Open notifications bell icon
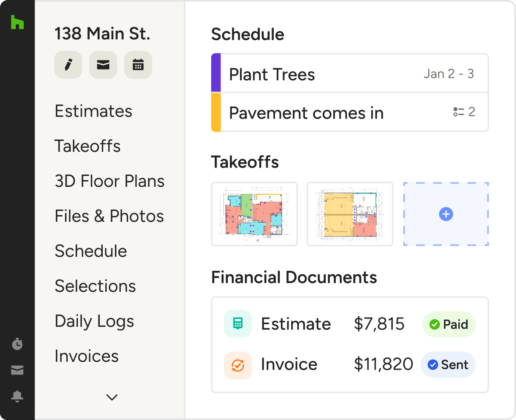 click(x=17, y=396)
